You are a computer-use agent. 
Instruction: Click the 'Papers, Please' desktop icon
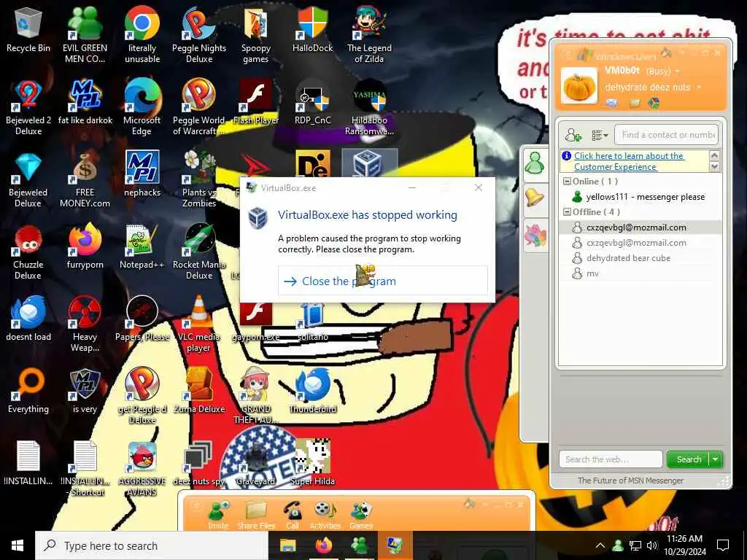142,319
